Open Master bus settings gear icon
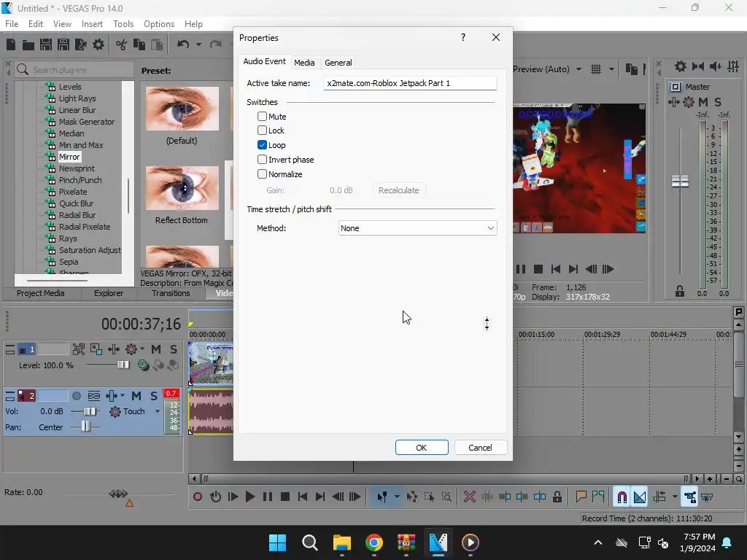 click(x=689, y=102)
